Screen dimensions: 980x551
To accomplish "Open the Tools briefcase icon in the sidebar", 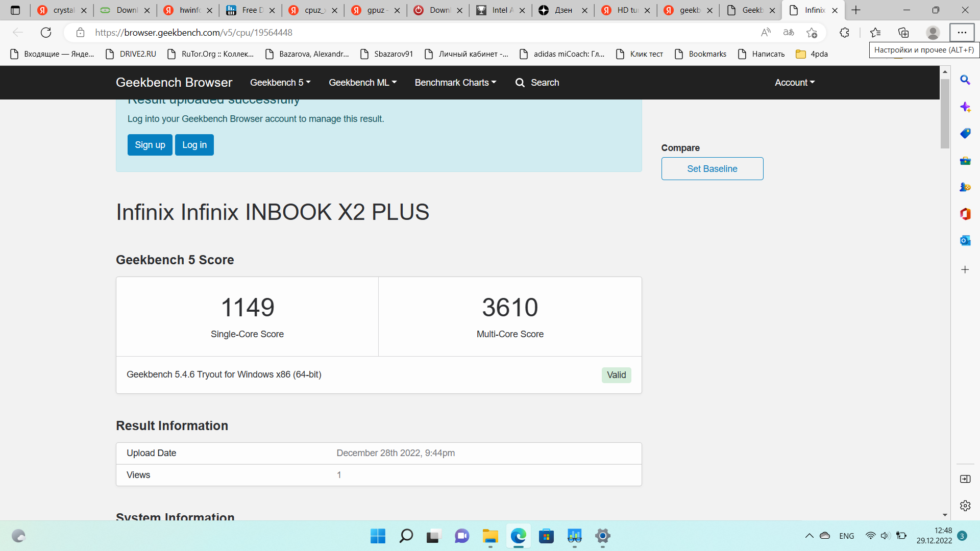I will point(965,161).
